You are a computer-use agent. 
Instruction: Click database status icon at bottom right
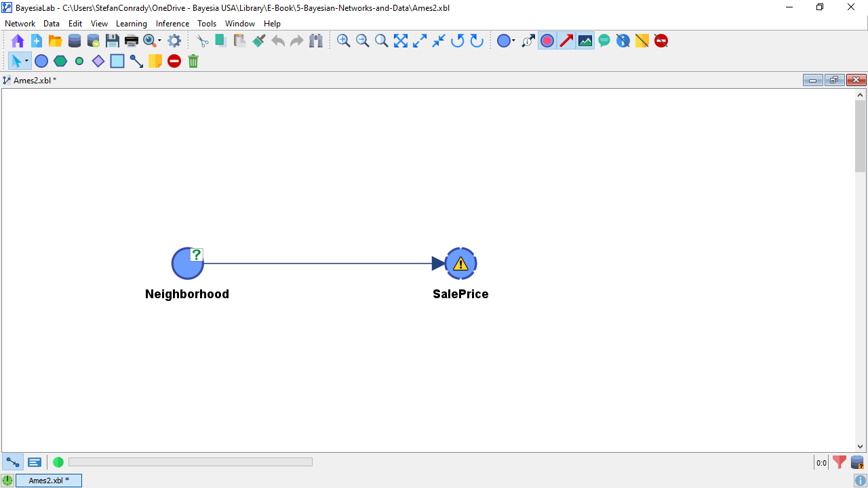pos(858,462)
